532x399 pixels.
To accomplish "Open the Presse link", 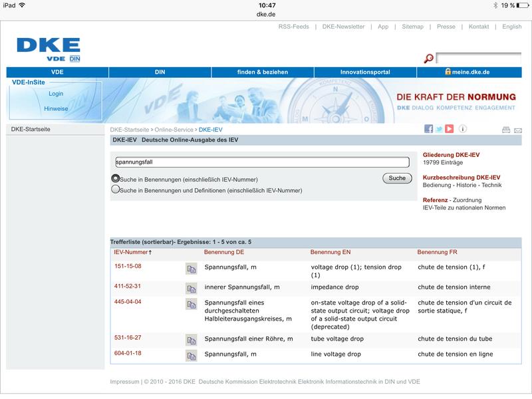I will coord(446,27).
